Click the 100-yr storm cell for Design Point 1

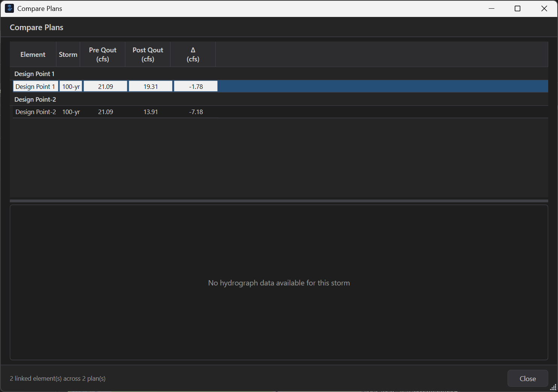(x=71, y=86)
